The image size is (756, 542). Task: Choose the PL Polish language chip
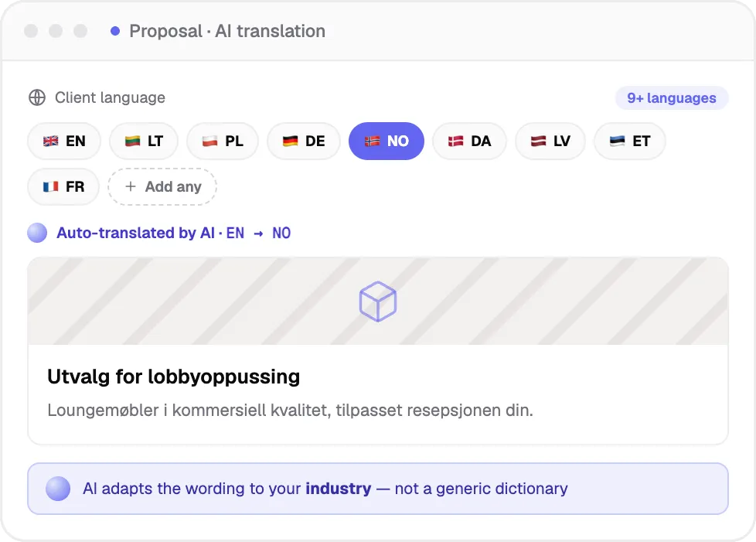pyautogui.click(x=223, y=141)
